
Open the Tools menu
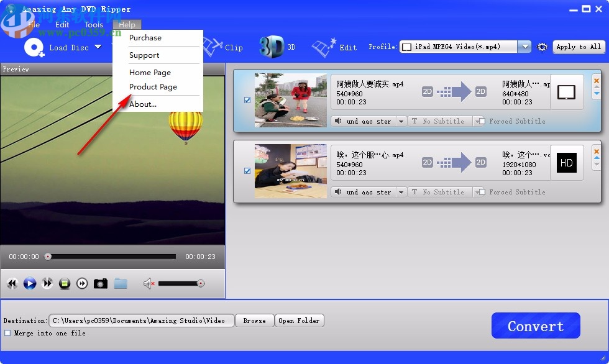(x=93, y=24)
